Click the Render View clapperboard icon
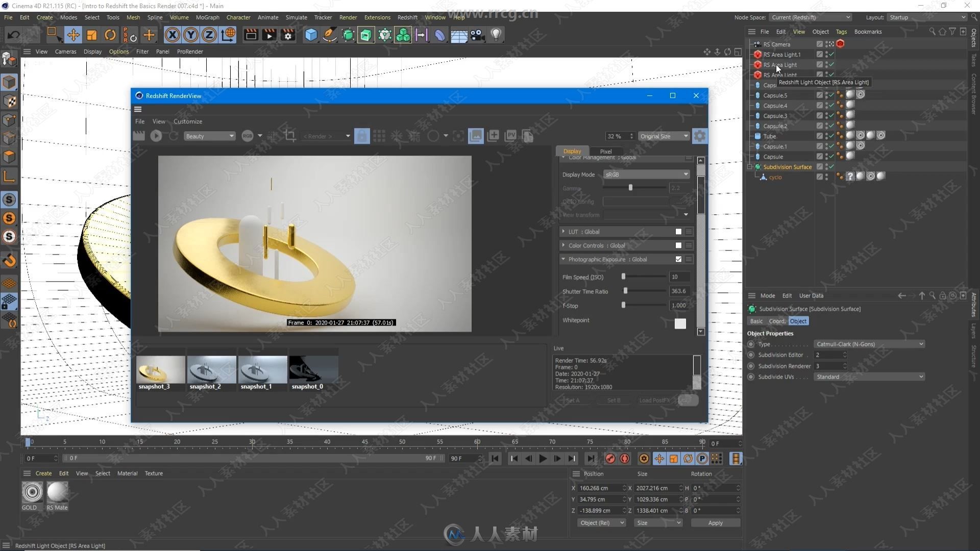980x551 pixels. [251, 35]
